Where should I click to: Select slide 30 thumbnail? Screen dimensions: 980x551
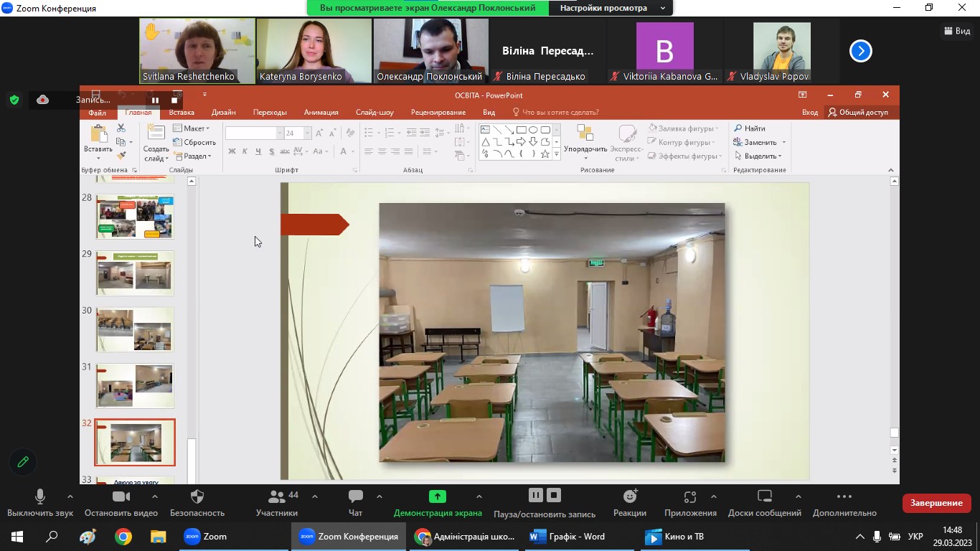click(x=135, y=329)
